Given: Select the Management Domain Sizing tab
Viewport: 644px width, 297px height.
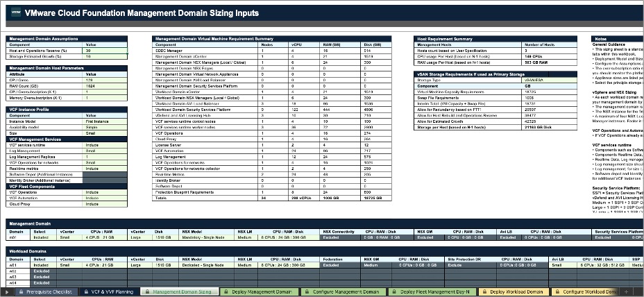Looking at the screenshot, I should pyautogui.click(x=180, y=291).
